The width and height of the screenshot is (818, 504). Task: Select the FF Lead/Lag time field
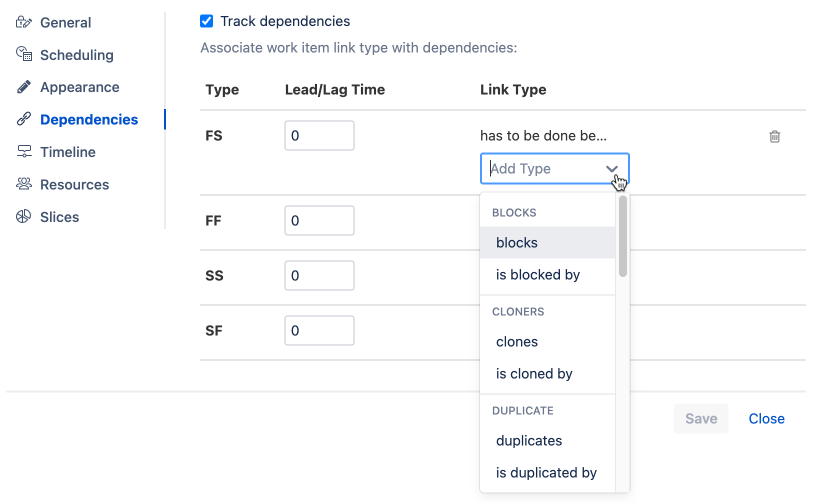[319, 220]
